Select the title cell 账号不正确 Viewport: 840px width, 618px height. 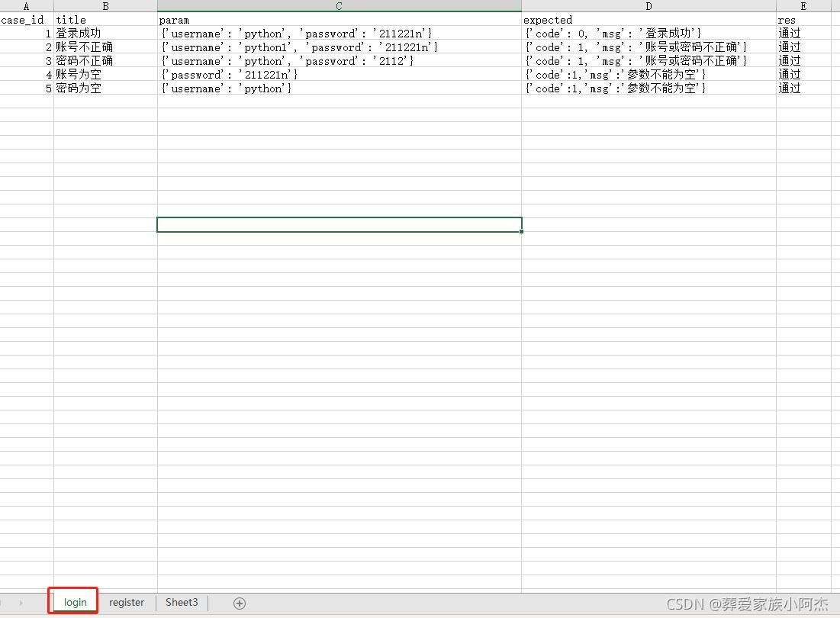click(105, 47)
